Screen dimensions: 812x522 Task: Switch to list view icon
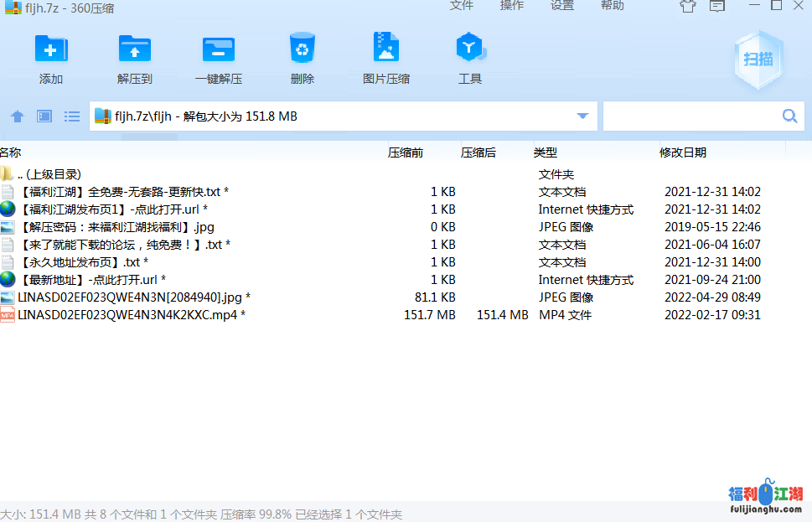pos(72,116)
